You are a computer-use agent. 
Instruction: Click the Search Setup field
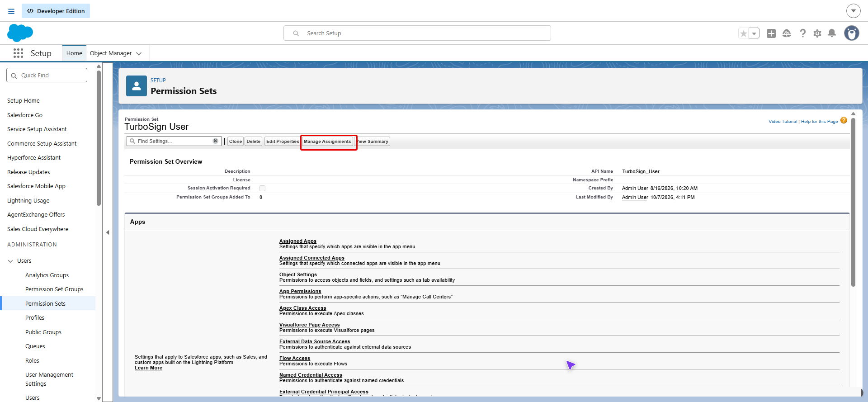pos(417,33)
